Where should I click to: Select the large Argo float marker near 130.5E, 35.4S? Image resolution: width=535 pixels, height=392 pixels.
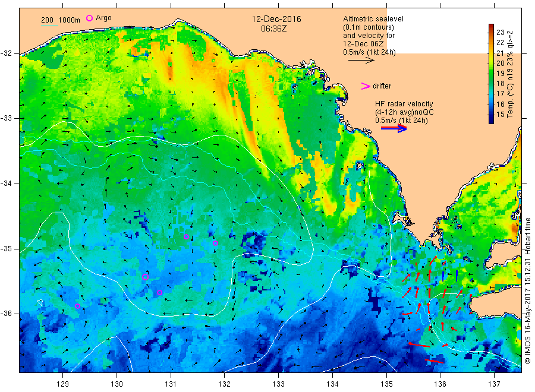(x=145, y=277)
